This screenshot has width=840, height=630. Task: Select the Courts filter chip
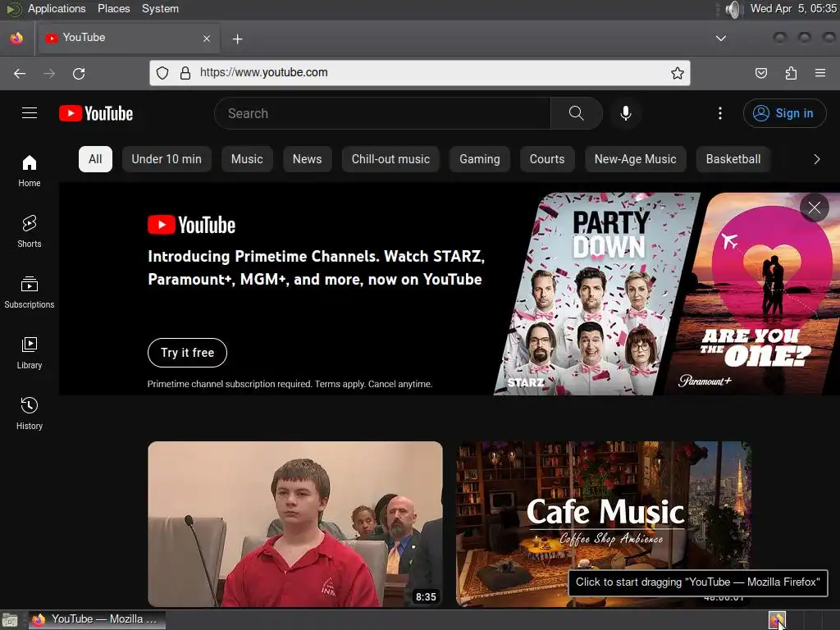[547, 159]
